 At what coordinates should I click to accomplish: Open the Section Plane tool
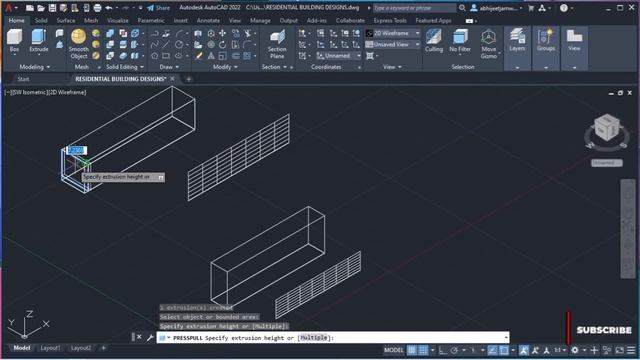point(277,44)
